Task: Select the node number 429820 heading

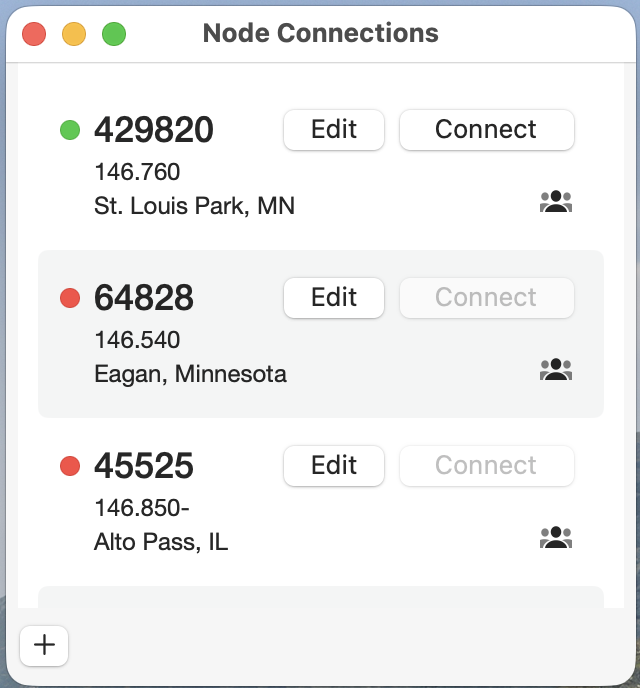Action: coord(154,130)
